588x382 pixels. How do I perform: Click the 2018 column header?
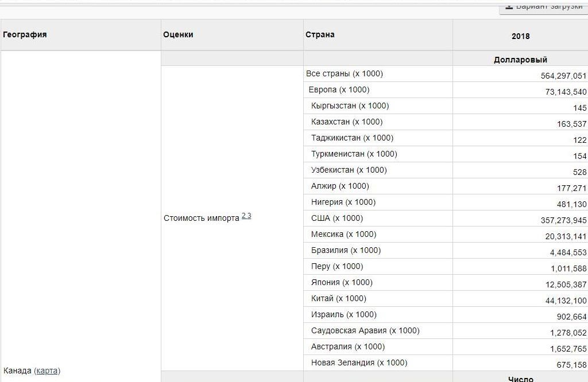[520, 36]
